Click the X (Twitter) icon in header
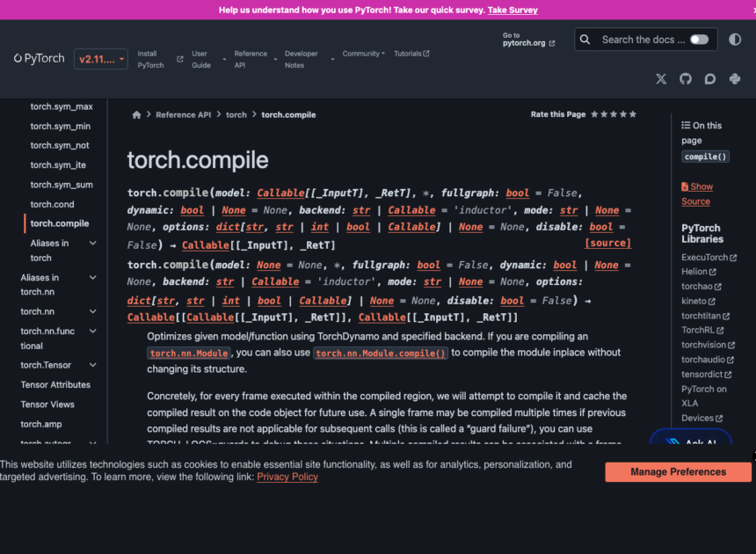Viewport: 756px width, 554px height. click(661, 78)
